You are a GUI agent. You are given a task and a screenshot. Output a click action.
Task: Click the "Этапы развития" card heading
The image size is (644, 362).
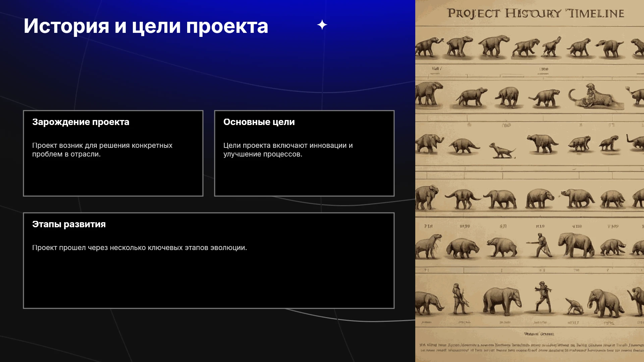(x=69, y=224)
